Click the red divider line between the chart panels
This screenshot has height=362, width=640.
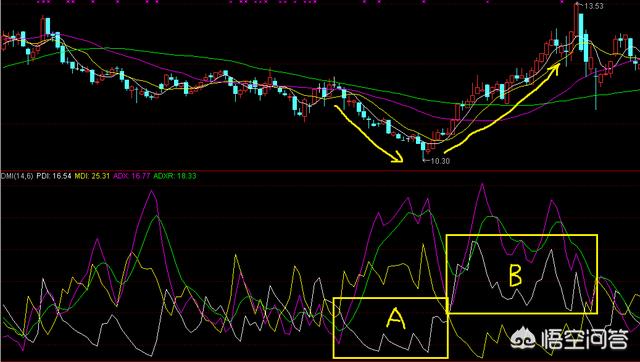click(320, 170)
